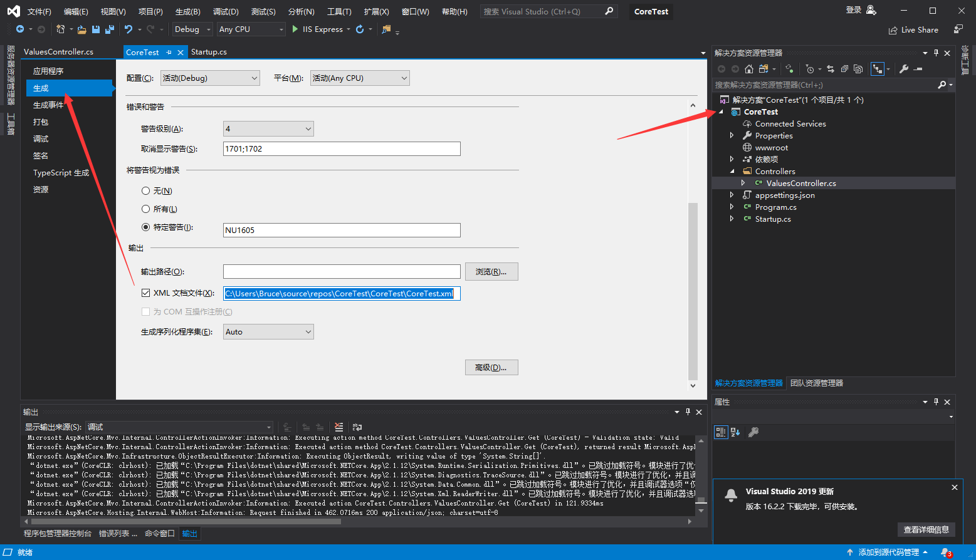Click Sync with Active Document icon
Viewport: 976px width, 560px height.
pos(831,69)
